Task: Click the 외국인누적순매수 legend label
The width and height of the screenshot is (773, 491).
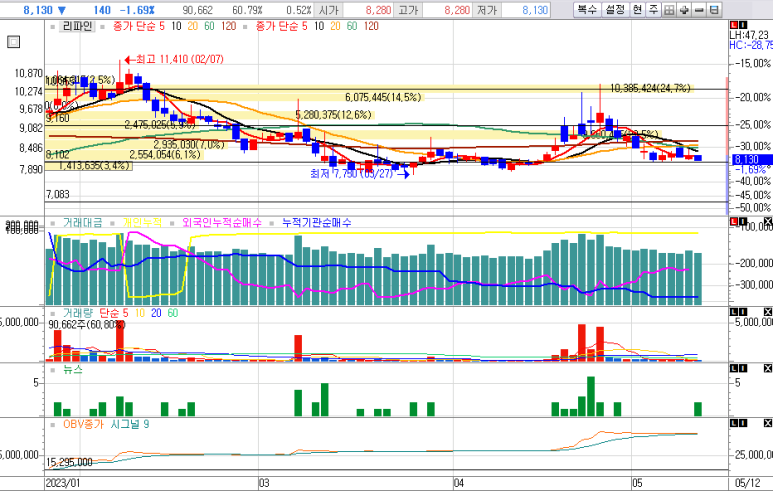Action: tap(222, 223)
